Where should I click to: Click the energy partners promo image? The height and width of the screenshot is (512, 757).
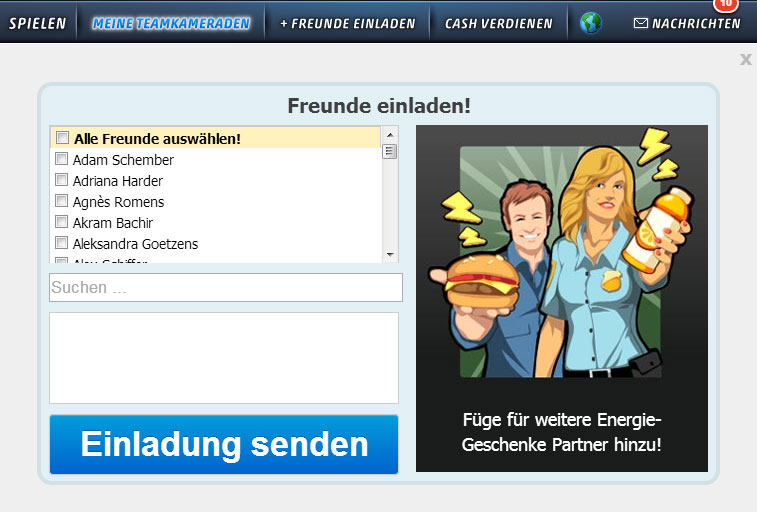[562, 298]
